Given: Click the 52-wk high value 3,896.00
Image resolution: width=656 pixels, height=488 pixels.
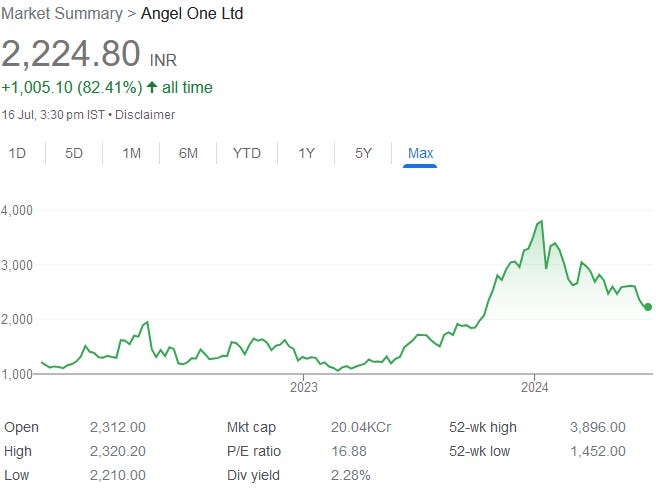Looking at the screenshot, I should tap(597, 427).
